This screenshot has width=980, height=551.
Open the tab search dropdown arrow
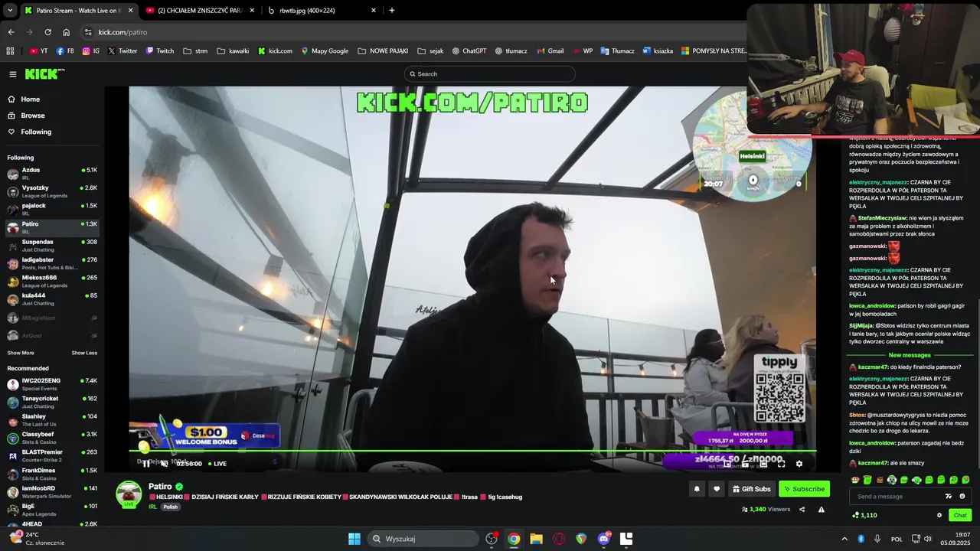pyautogui.click(x=10, y=11)
